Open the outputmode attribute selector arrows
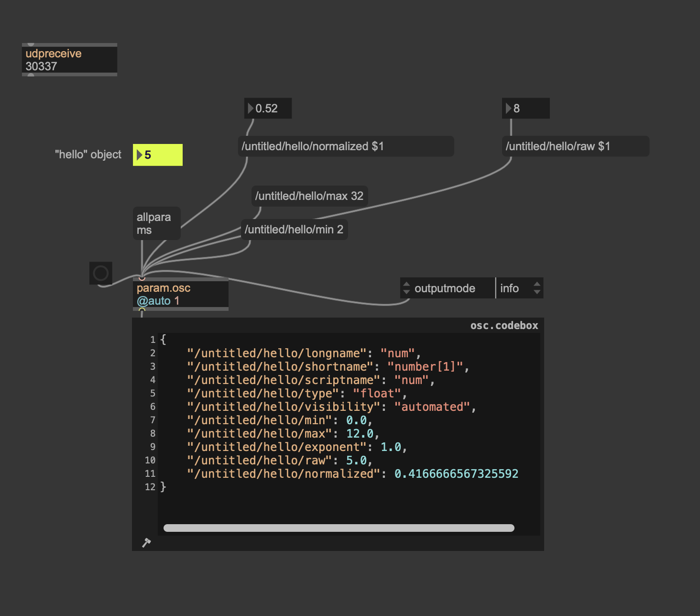The image size is (700, 616). 406,288
